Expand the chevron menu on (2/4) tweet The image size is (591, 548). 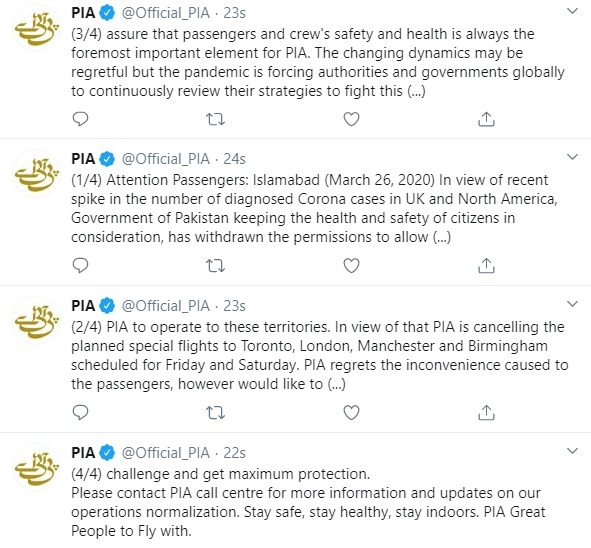(573, 304)
